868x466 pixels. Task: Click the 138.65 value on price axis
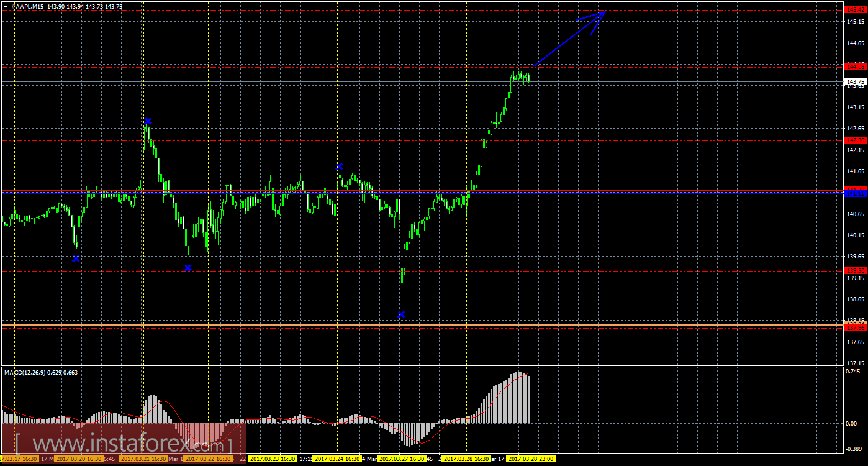tap(856, 299)
